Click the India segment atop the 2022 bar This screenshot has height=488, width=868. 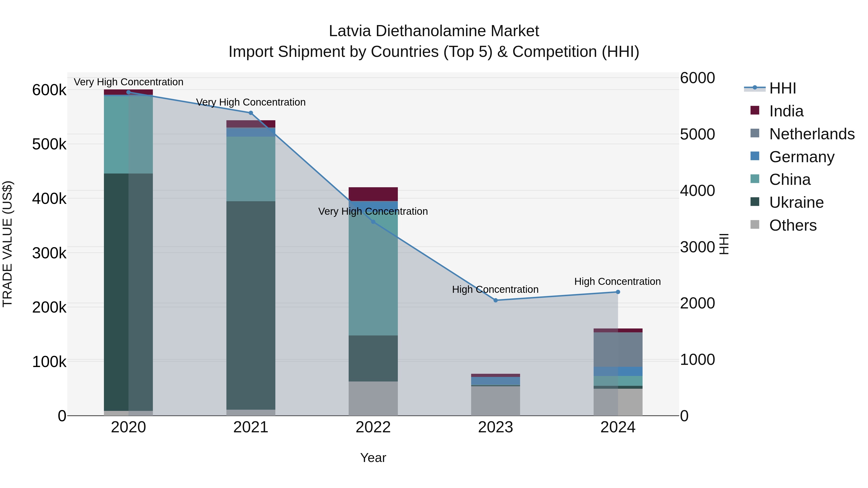point(373,194)
